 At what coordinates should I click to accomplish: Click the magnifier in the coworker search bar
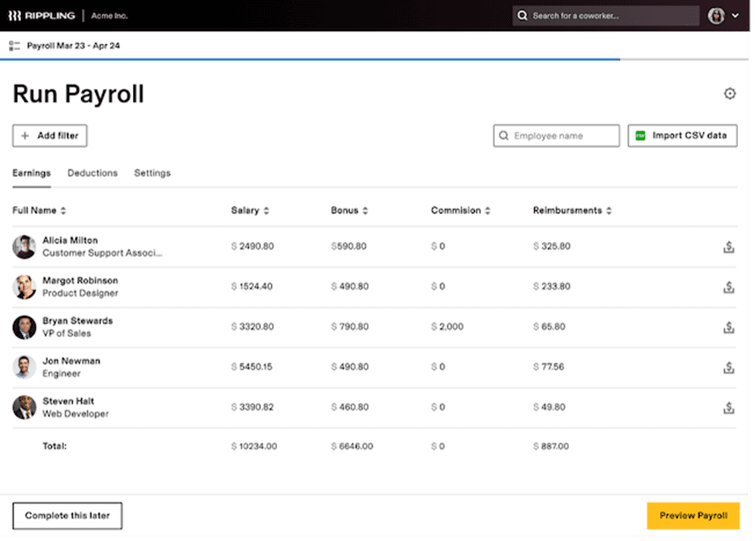[523, 15]
